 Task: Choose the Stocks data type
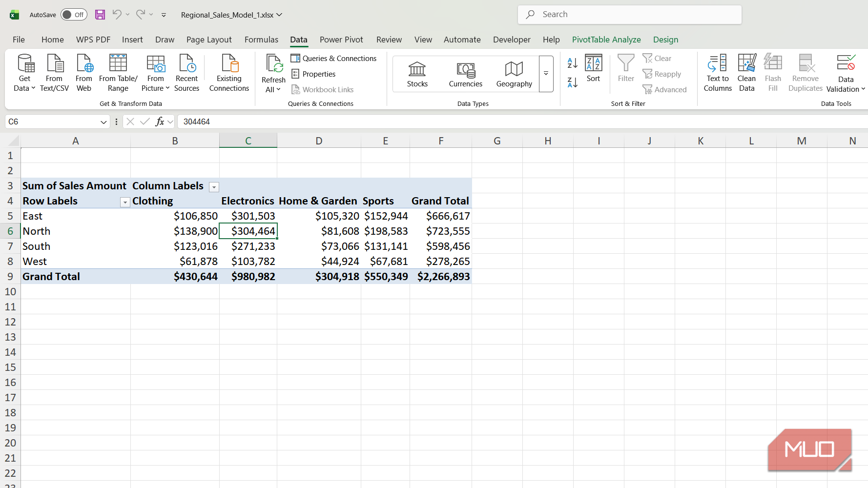(417, 74)
